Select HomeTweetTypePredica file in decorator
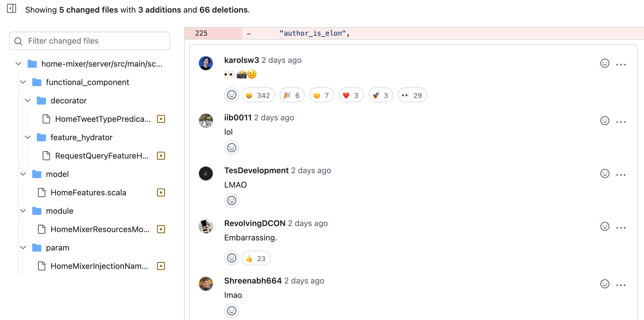Screen dimensions: 644x320 click(101, 119)
